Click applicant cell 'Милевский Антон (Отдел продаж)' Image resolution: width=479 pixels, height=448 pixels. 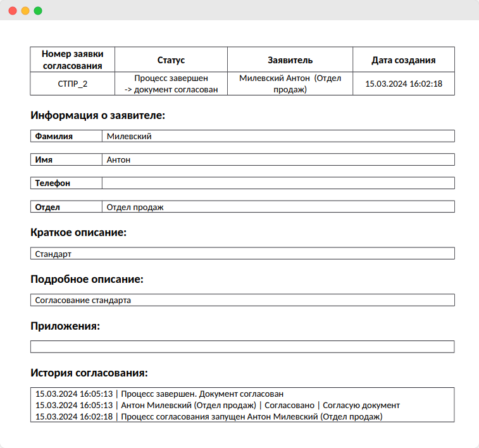290,84
